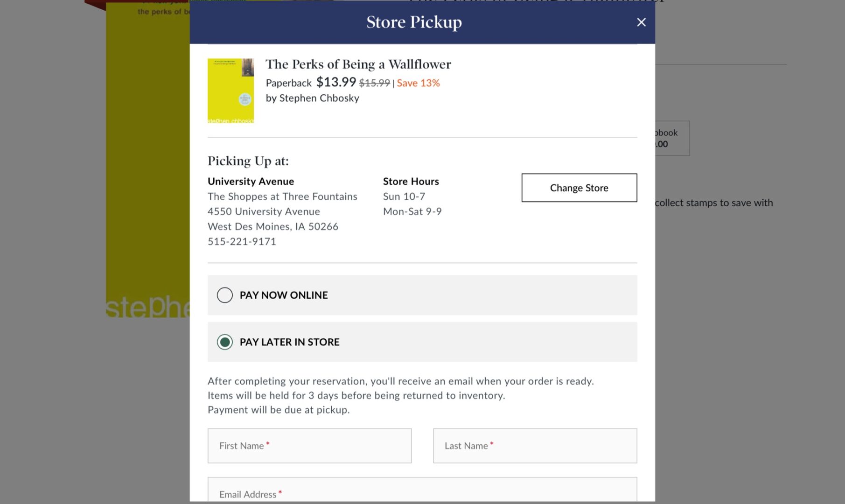Click the $13.99 paperback price
The width and height of the screenshot is (845, 504).
(336, 82)
